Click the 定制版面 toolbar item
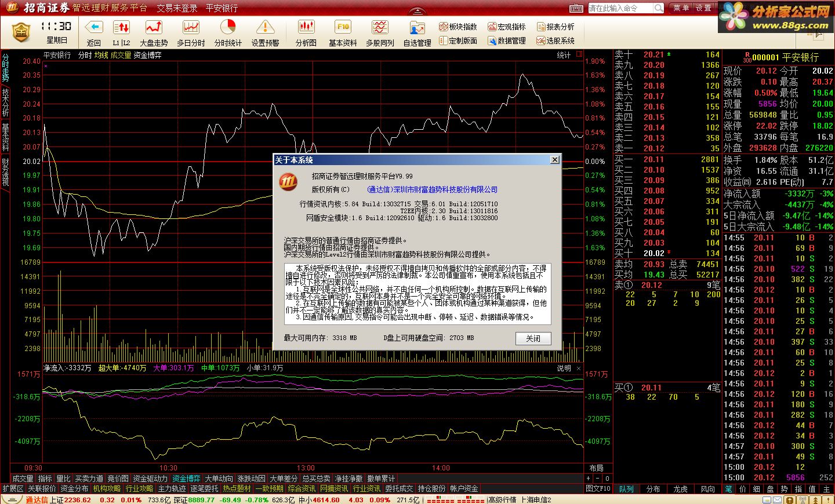The height and width of the screenshot is (504, 835). 458,41
